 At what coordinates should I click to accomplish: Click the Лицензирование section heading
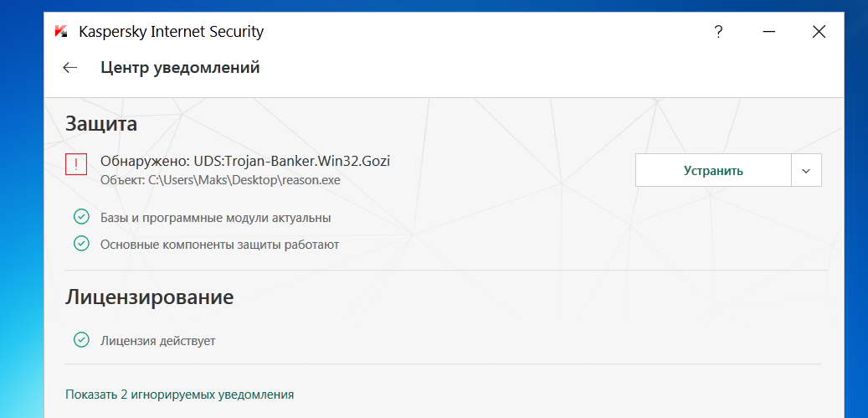[149, 297]
